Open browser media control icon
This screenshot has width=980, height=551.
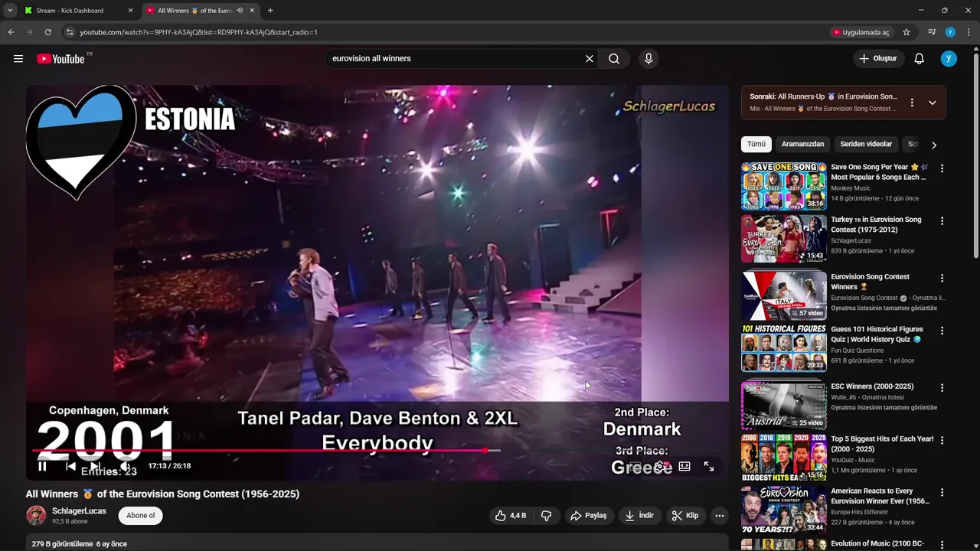click(x=932, y=32)
